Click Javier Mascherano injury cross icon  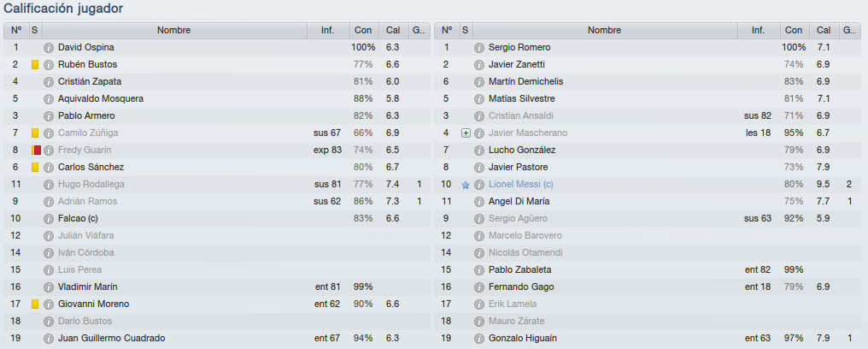466,133
